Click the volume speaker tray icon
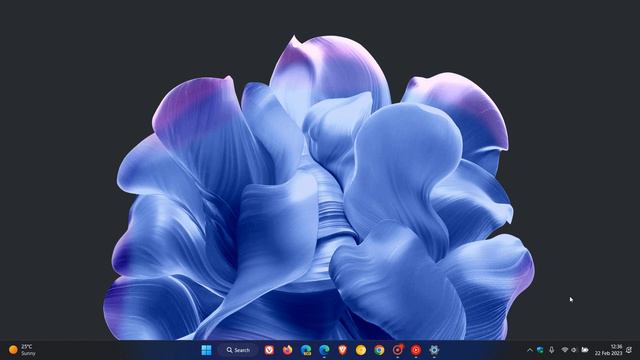 574,350
